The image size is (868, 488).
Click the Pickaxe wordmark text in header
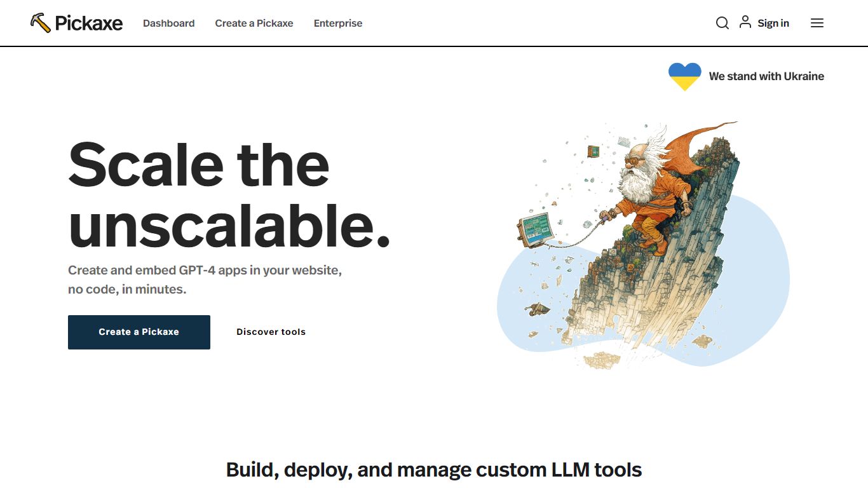click(88, 24)
